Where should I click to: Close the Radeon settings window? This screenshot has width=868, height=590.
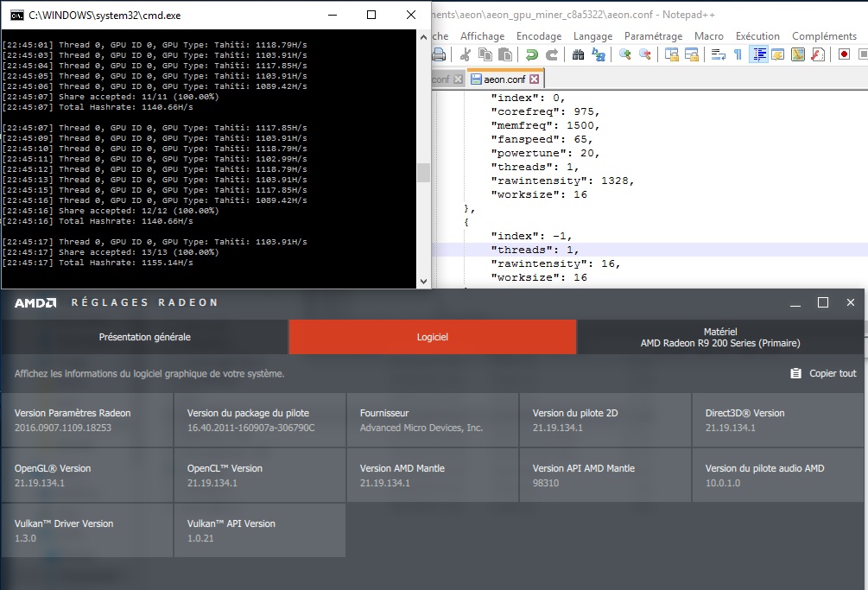[851, 302]
